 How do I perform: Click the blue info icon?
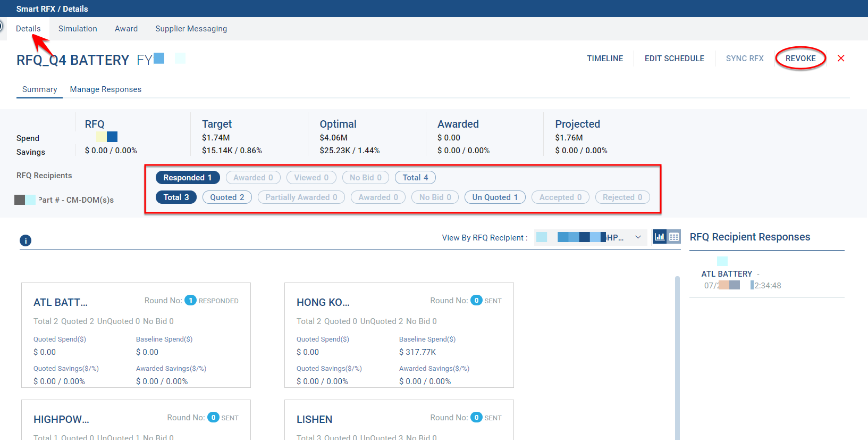click(x=26, y=240)
